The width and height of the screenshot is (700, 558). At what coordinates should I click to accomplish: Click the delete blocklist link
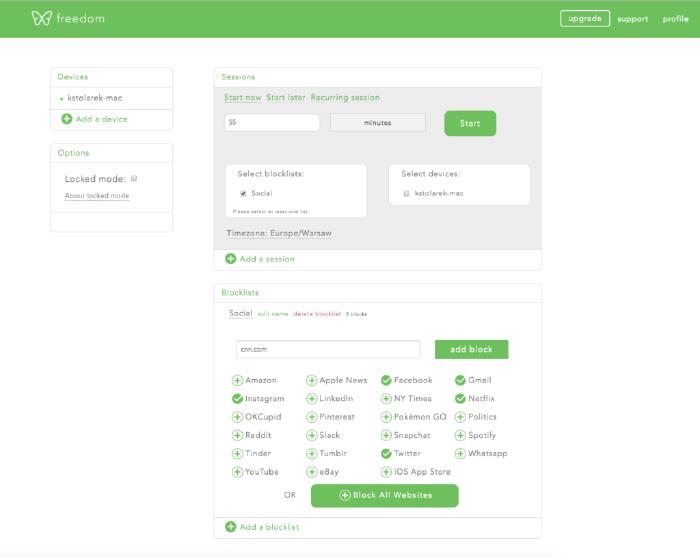point(317,314)
